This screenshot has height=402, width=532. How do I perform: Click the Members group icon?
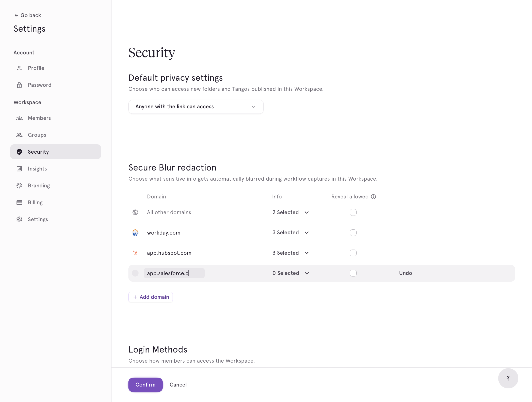pyautogui.click(x=19, y=118)
